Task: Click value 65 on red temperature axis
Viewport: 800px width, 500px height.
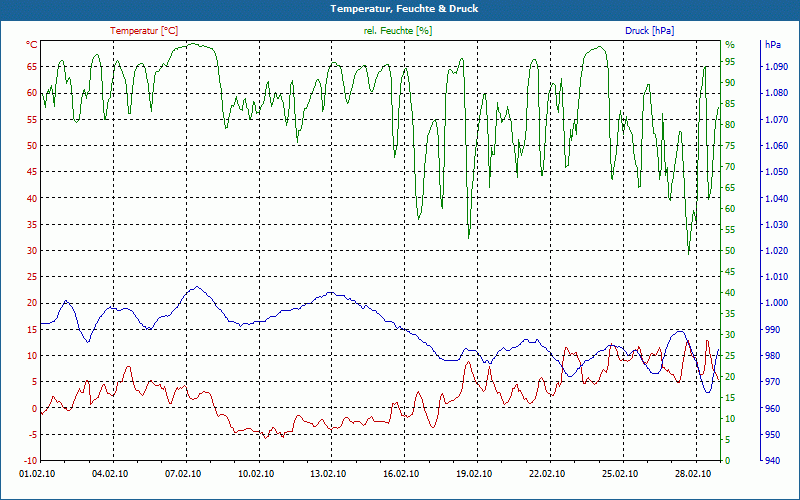Action: [x=32, y=67]
